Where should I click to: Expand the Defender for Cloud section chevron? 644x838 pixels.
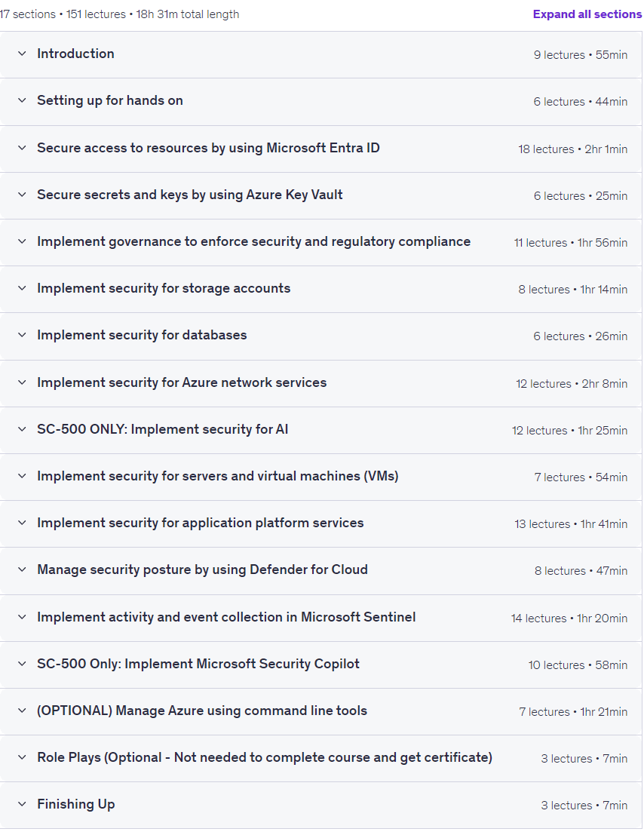tap(22, 569)
